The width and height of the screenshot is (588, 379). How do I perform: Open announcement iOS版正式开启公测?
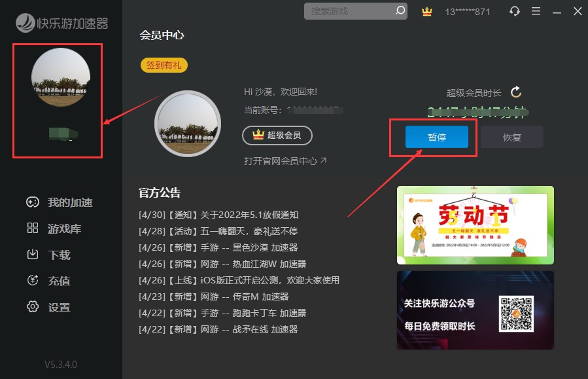[239, 280]
